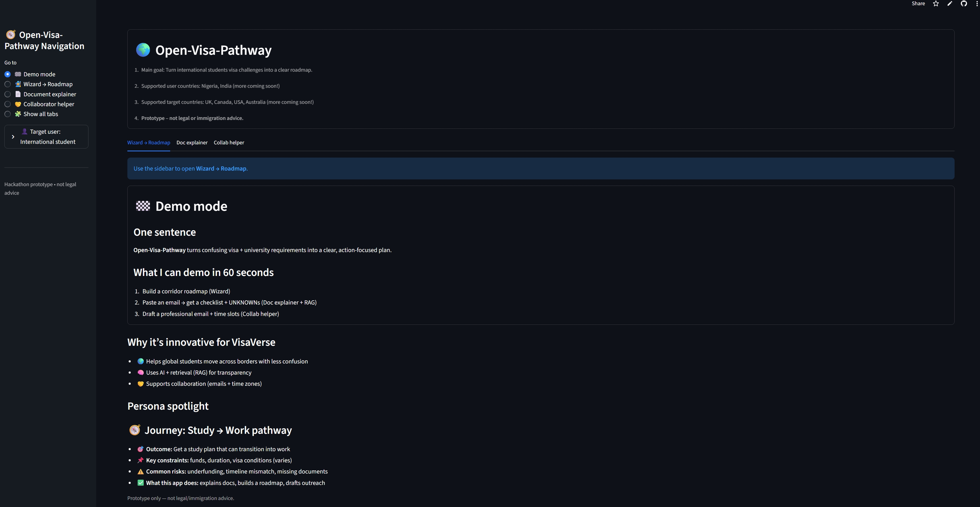Select the Wizard → Roadmap radio option
980x507 pixels.
[8, 84]
